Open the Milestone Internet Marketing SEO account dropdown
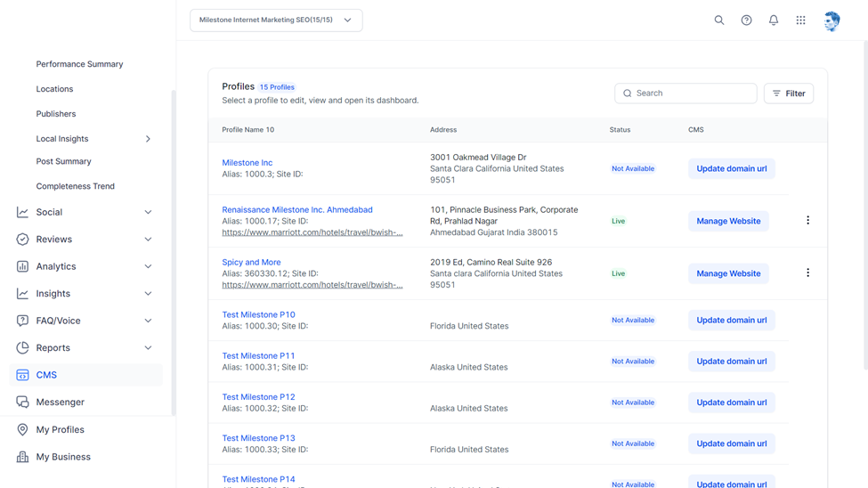This screenshot has width=868, height=488. click(276, 20)
